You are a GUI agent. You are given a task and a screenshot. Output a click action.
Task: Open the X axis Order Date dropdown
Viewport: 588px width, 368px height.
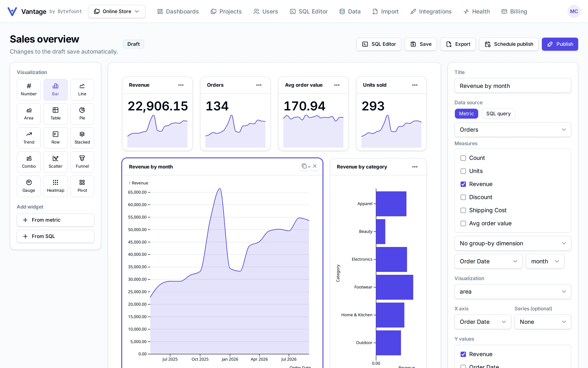pyautogui.click(x=483, y=322)
